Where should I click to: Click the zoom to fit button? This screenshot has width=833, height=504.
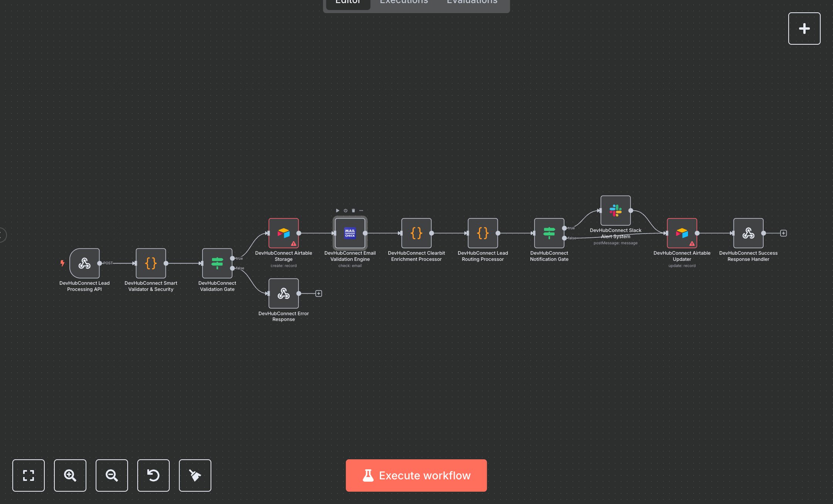(28, 475)
